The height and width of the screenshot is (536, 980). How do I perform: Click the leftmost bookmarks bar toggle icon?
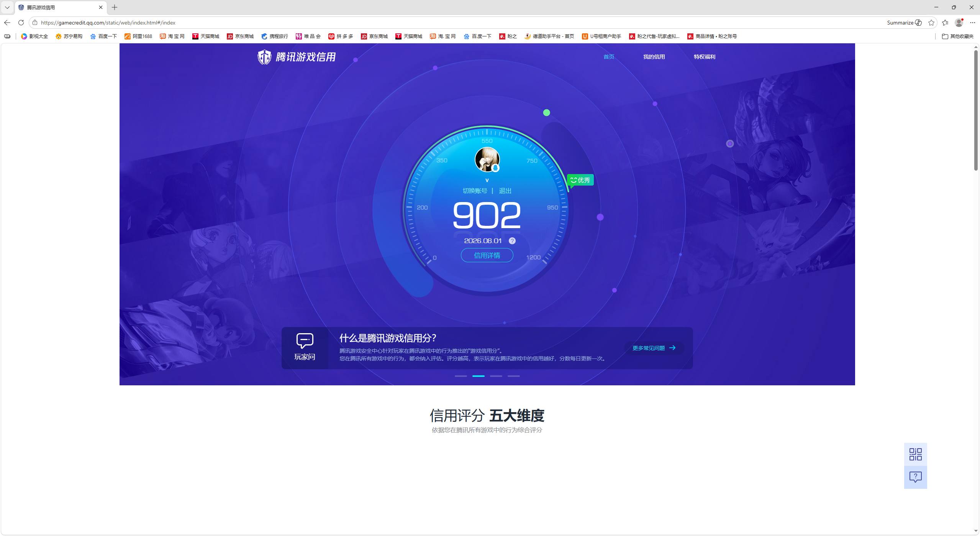7,36
